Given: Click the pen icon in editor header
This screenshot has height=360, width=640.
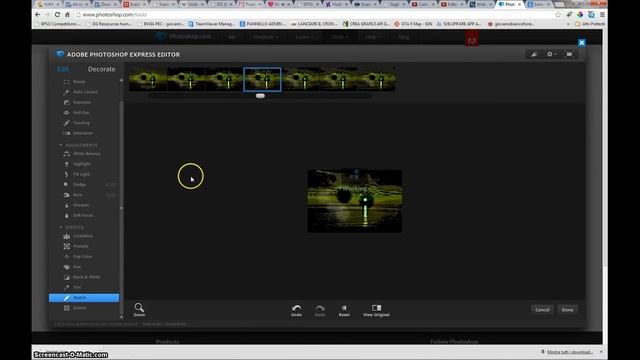Looking at the screenshot, I should pyautogui.click(x=534, y=54).
